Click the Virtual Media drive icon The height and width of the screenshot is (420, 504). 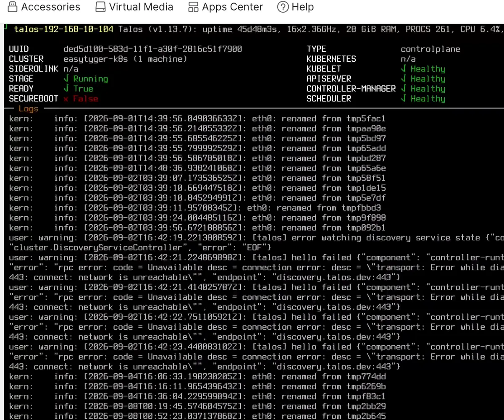tap(100, 7)
